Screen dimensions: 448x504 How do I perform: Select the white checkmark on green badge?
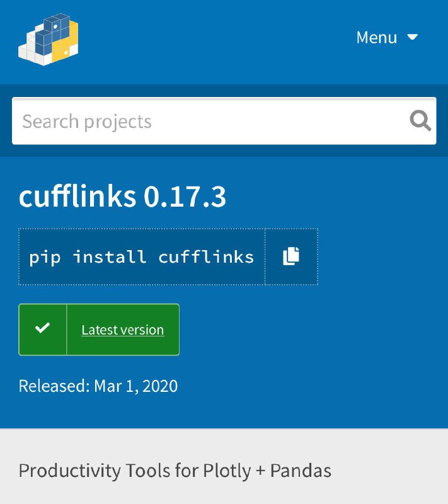(42, 328)
